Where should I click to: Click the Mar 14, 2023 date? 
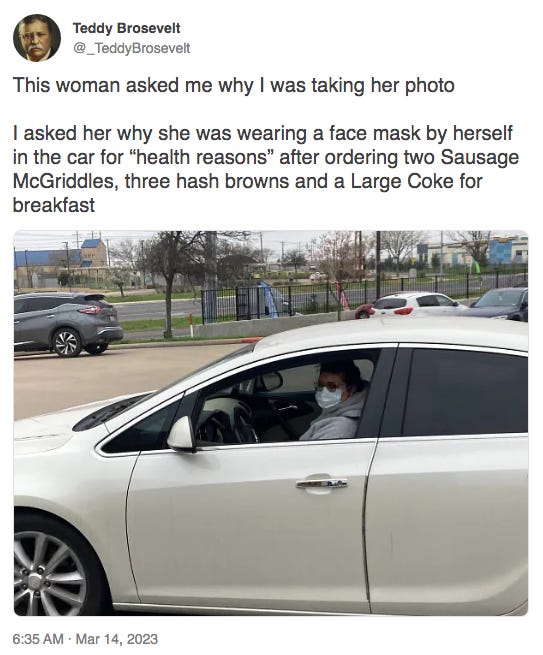click(117, 639)
